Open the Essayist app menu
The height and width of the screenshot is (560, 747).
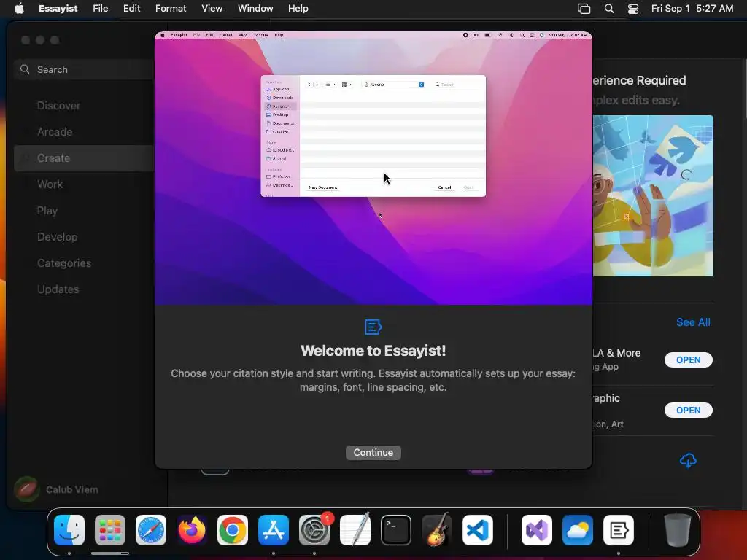(x=58, y=8)
